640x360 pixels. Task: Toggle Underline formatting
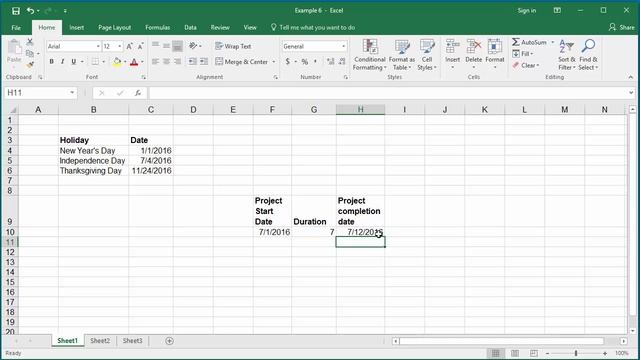[73, 62]
